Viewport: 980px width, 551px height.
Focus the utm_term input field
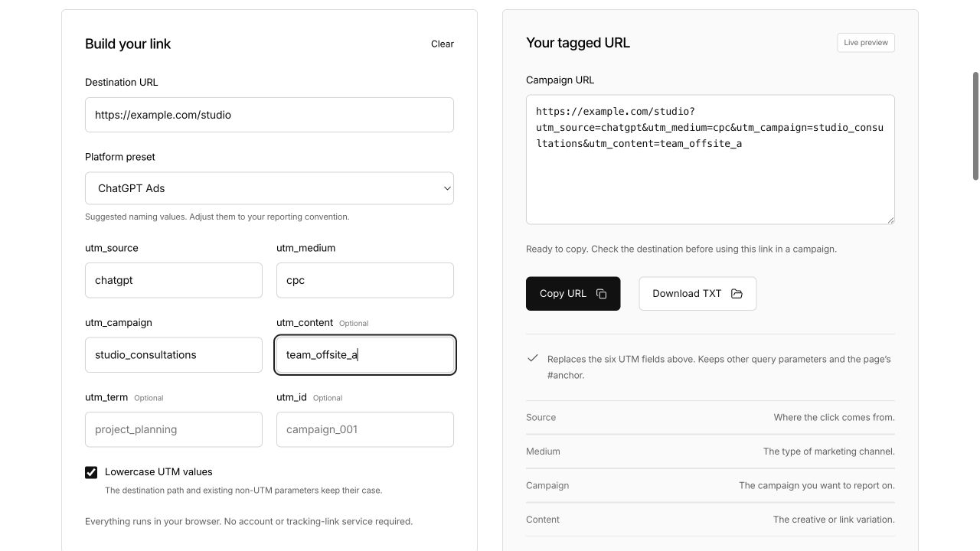(174, 429)
